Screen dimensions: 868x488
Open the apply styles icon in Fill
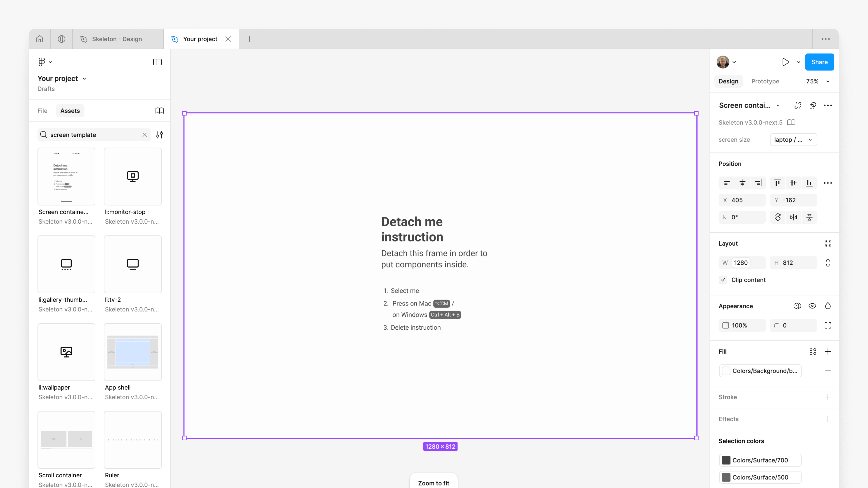click(813, 352)
